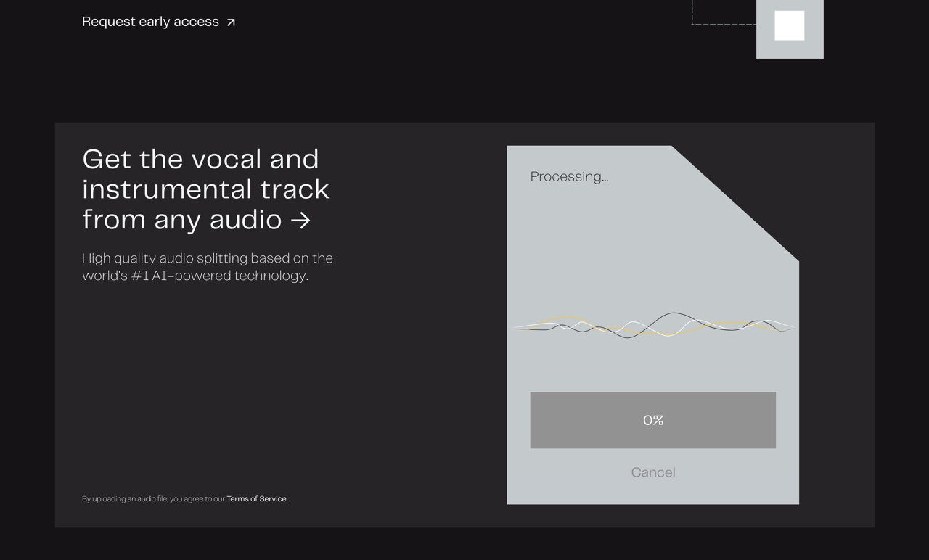Click the 'By uploading an audio file' disclaimer

(153, 499)
